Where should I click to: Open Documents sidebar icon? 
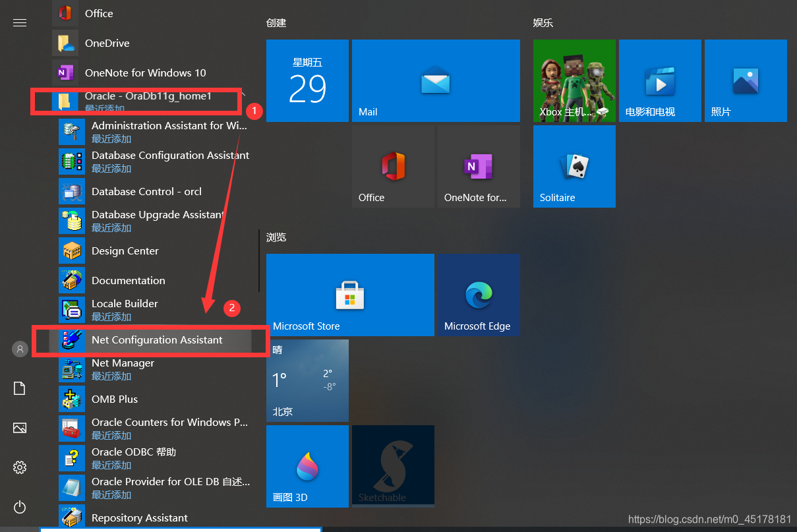[20, 388]
